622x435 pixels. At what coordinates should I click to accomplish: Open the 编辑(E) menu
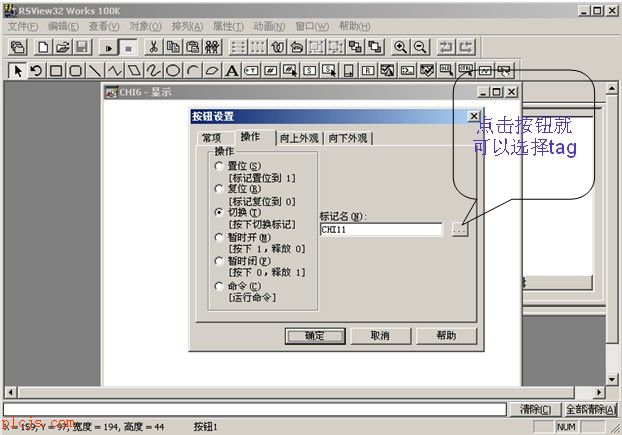pyautogui.click(x=63, y=26)
